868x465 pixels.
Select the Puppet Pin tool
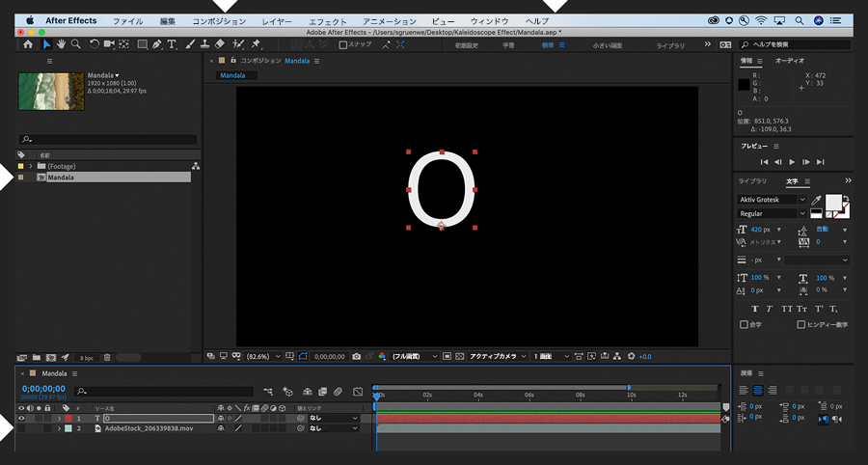[x=256, y=44]
